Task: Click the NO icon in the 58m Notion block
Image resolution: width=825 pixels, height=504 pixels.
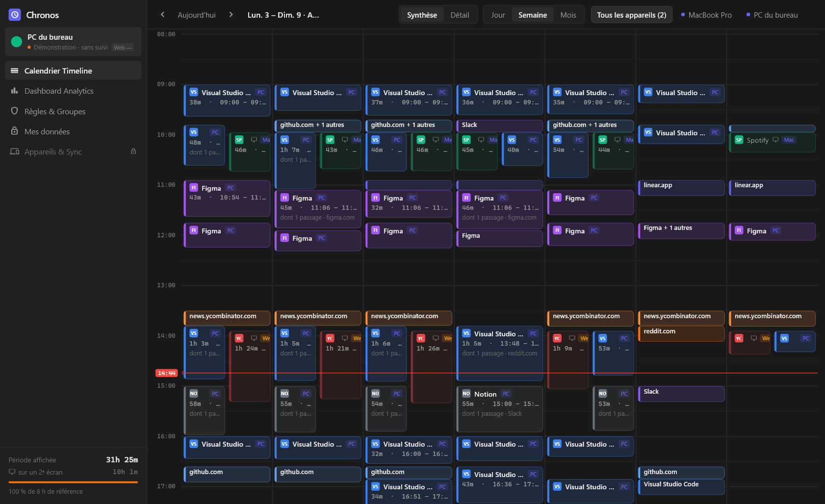Action: (x=194, y=394)
